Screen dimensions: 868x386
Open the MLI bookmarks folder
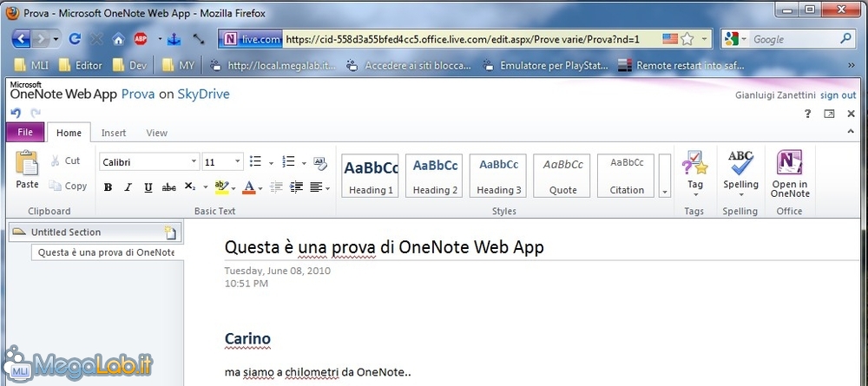(x=31, y=65)
